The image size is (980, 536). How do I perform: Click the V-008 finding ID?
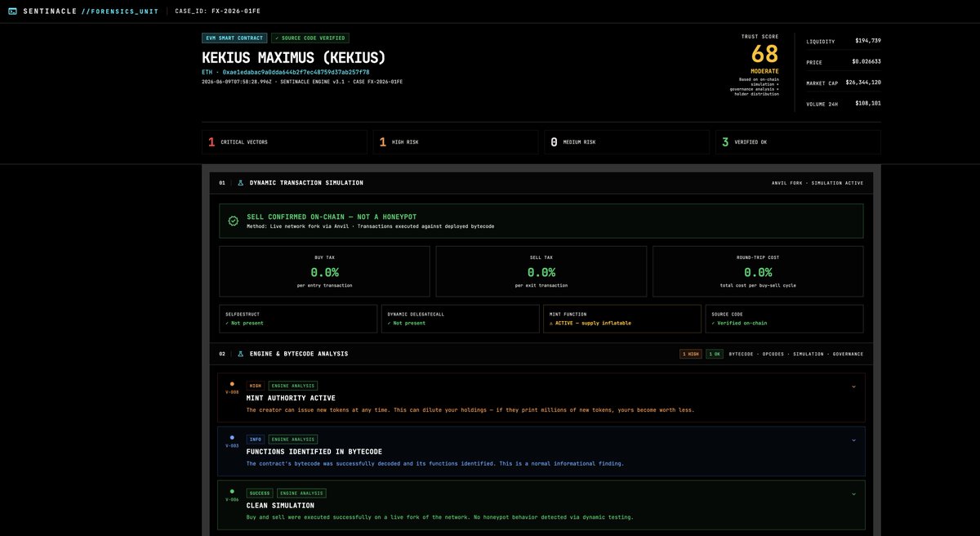coord(232,392)
